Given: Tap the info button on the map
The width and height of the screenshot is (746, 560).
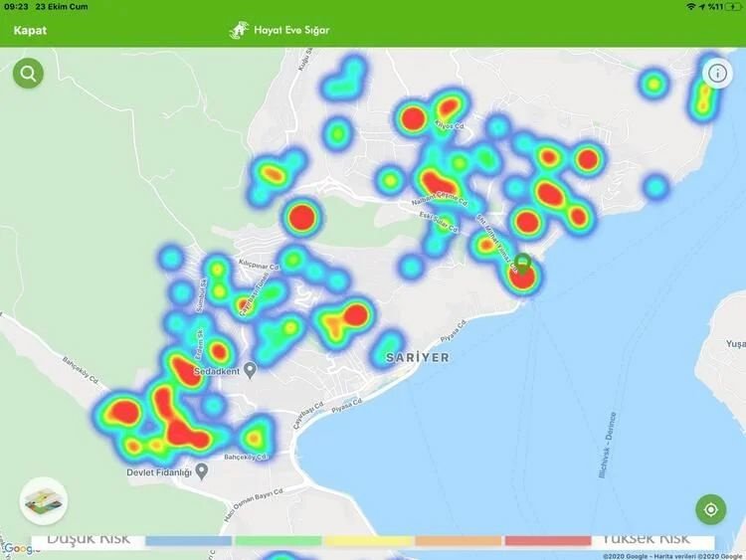Looking at the screenshot, I should (x=716, y=73).
